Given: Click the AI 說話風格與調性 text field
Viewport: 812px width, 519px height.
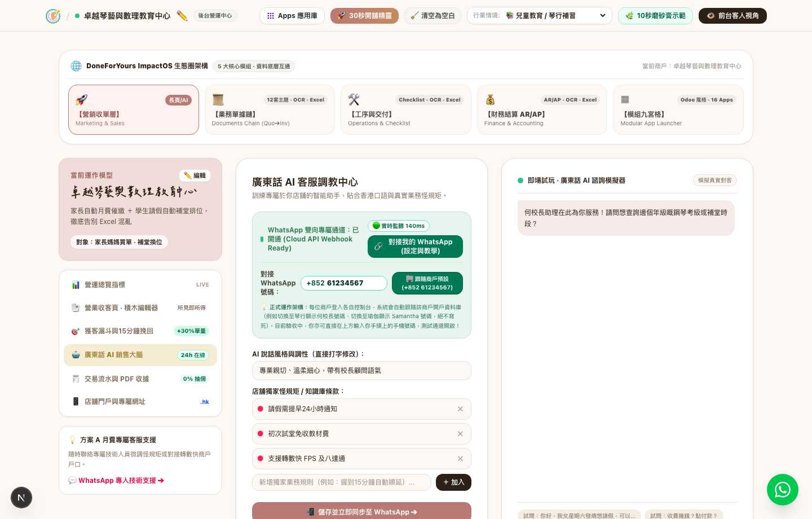Looking at the screenshot, I should point(361,371).
